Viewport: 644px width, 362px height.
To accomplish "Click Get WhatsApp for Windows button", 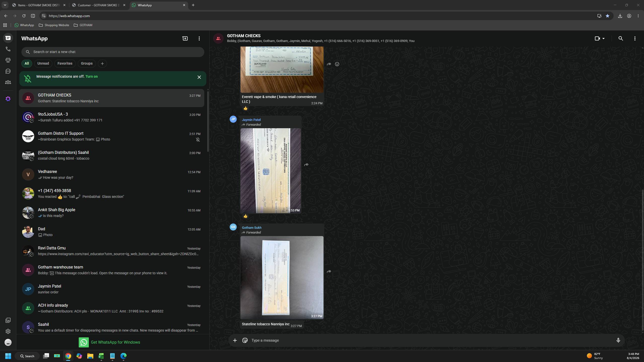I will [x=109, y=342].
